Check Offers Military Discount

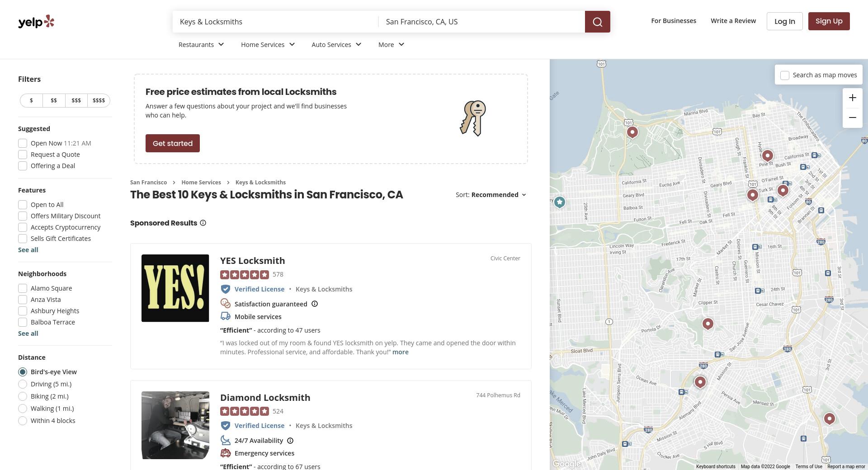[23, 216]
